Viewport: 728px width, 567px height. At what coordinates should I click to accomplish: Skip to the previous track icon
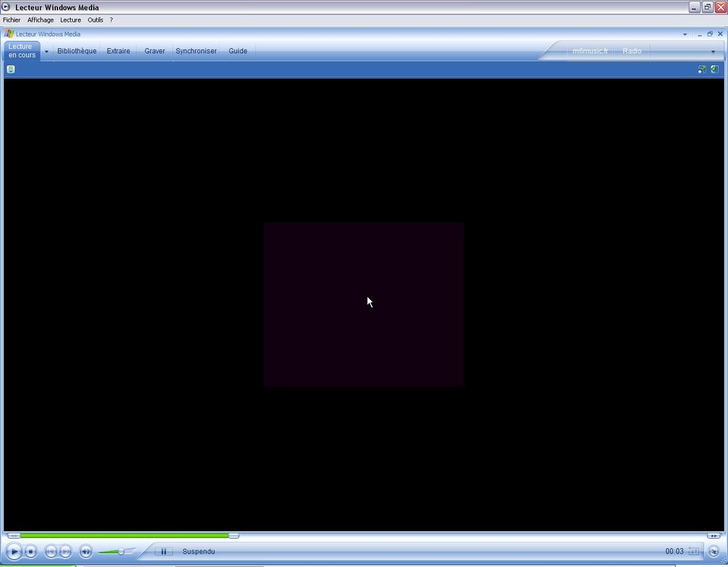[50, 551]
